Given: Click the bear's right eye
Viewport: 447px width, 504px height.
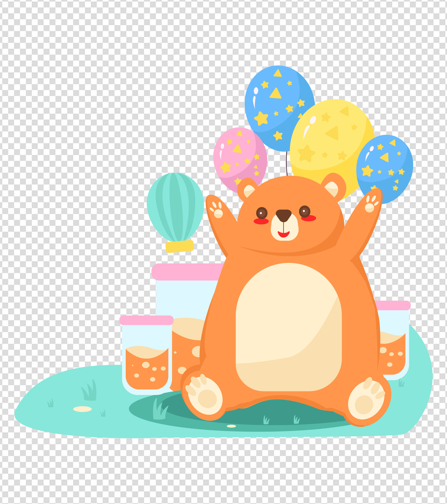Looking at the screenshot, I should pyautogui.click(x=305, y=211).
